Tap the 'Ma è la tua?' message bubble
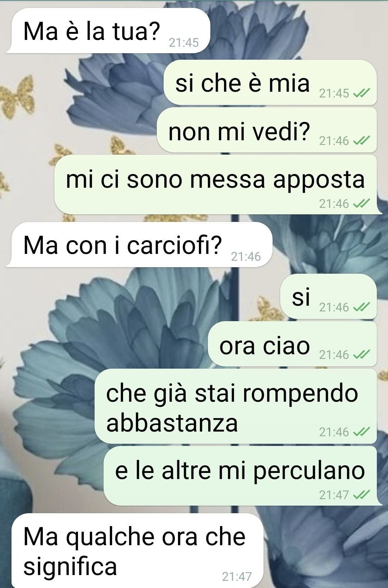 [x=108, y=31]
